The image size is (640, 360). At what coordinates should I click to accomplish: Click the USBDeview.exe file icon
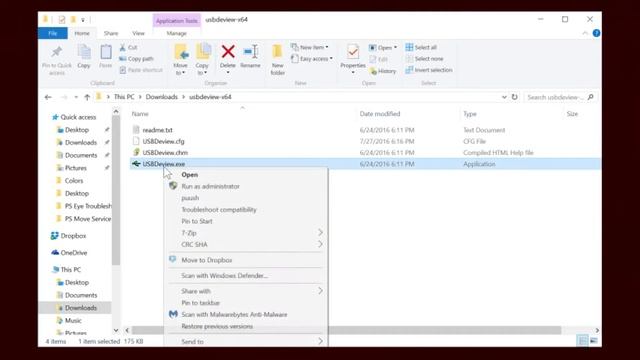(x=136, y=164)
